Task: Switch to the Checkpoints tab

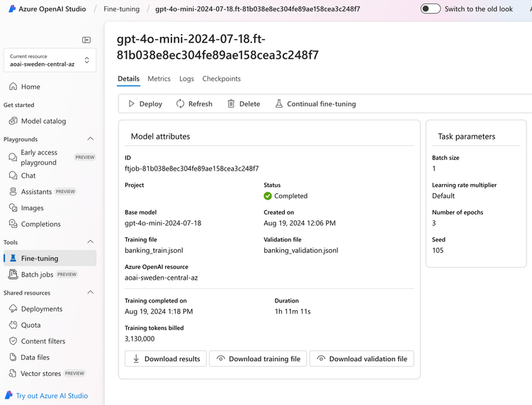Action: click(221, 79)
